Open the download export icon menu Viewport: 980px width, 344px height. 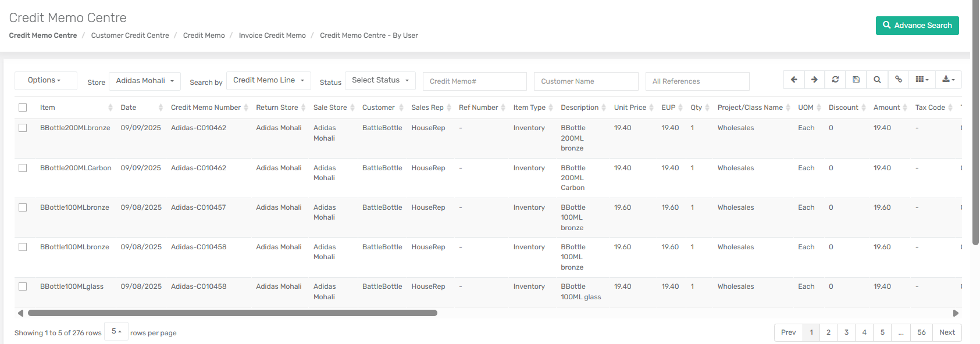click(x=948, y=80)
